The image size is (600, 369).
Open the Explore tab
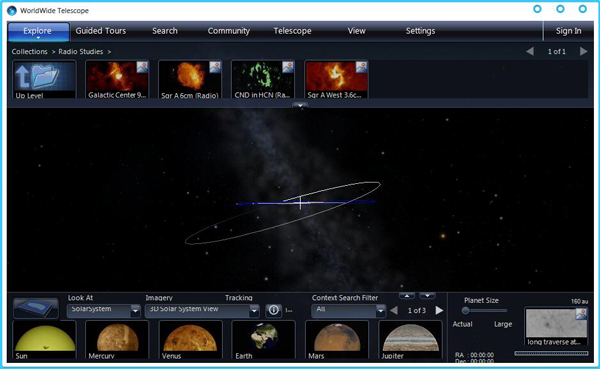tap(38, 31)
